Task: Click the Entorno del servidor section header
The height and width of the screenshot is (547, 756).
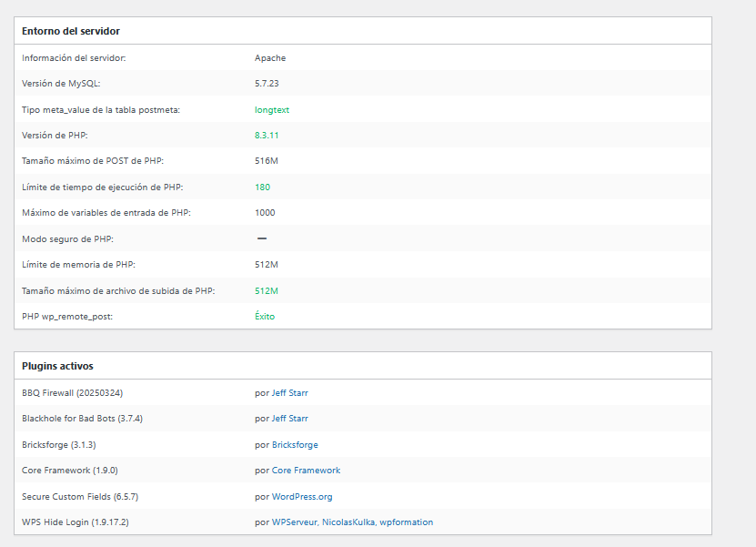Action: pos(71,31)
